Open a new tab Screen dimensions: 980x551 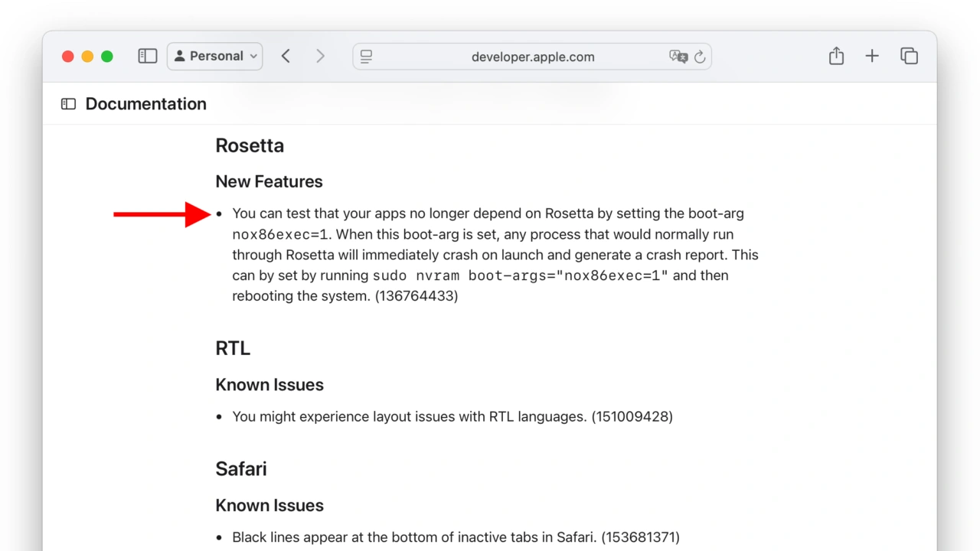pos(872,56)
